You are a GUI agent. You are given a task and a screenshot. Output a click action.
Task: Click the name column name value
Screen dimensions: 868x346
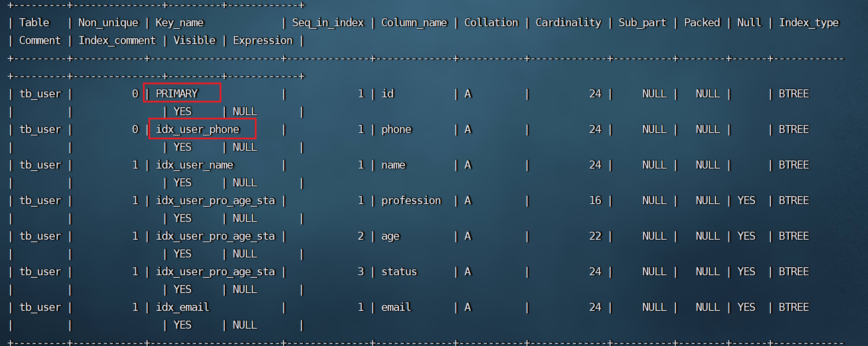(394, 165)
